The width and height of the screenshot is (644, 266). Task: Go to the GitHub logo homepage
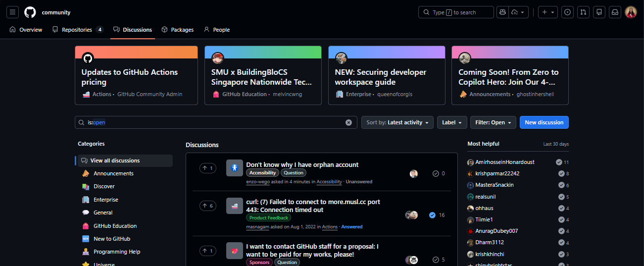[30, 12]
